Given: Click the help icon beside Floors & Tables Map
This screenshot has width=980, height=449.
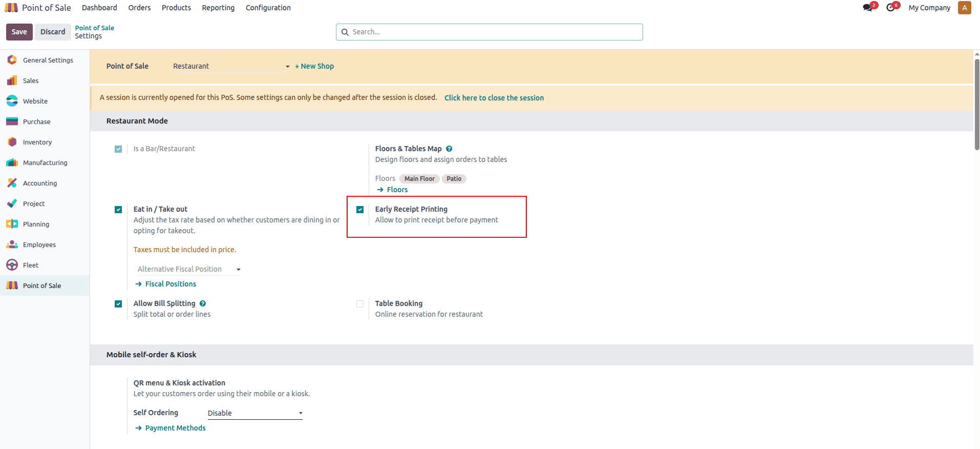Looking at the screenshot, I should pos(449,149).
